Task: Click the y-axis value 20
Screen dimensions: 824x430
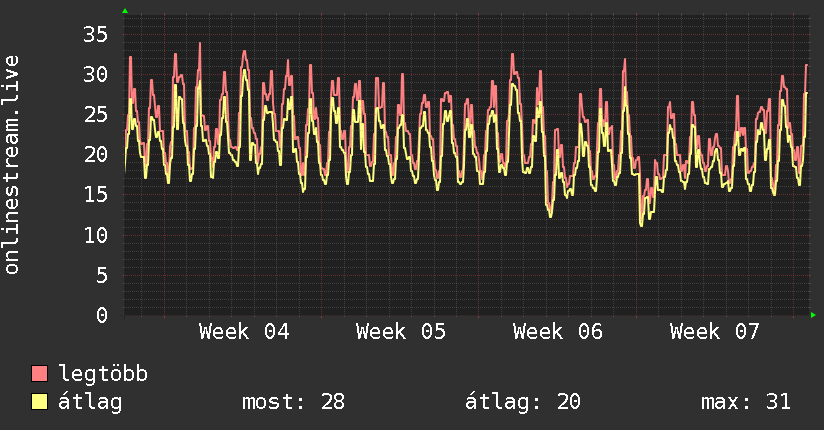Action: (96, 155)
